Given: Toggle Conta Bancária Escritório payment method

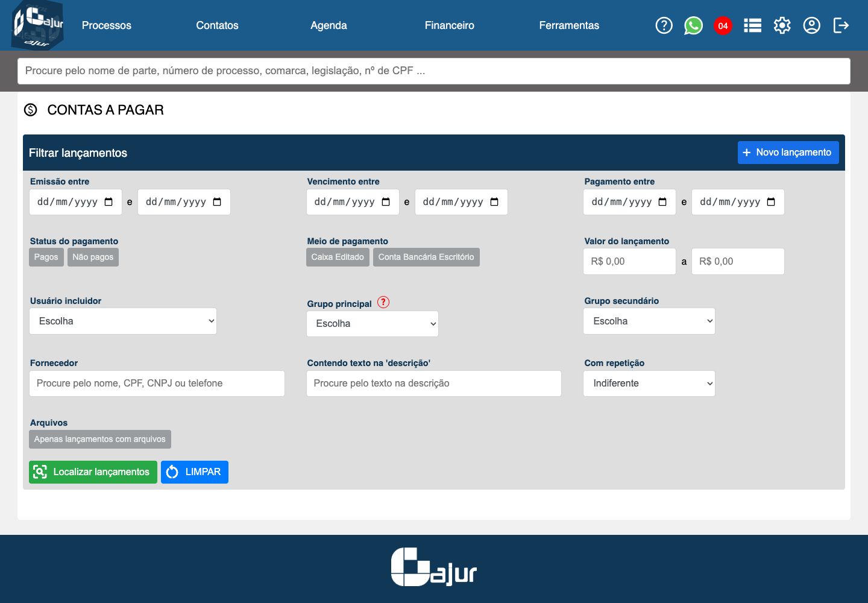Looking at the screenshot, I should (426, 257).
